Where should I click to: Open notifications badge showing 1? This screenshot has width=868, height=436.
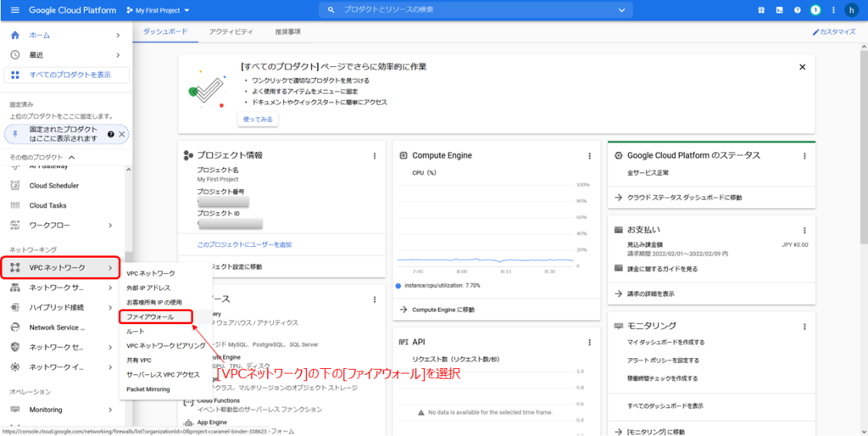pos(815,10)
